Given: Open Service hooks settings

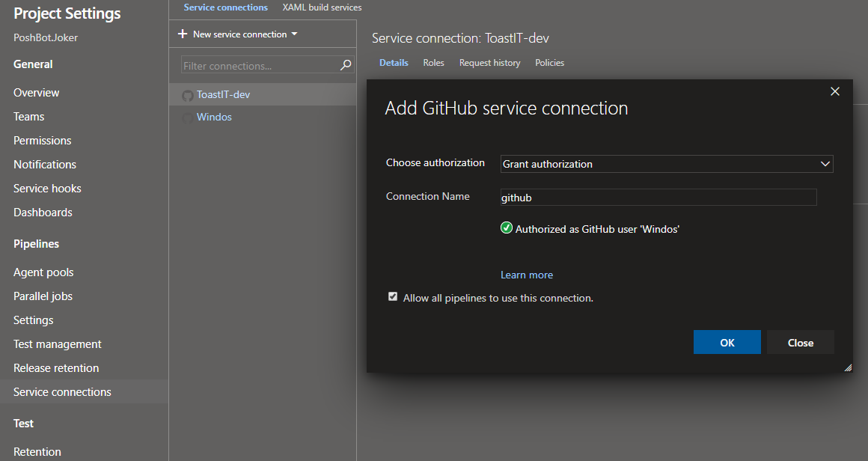Looking at the screenshot, I should (x=48, y=188).
